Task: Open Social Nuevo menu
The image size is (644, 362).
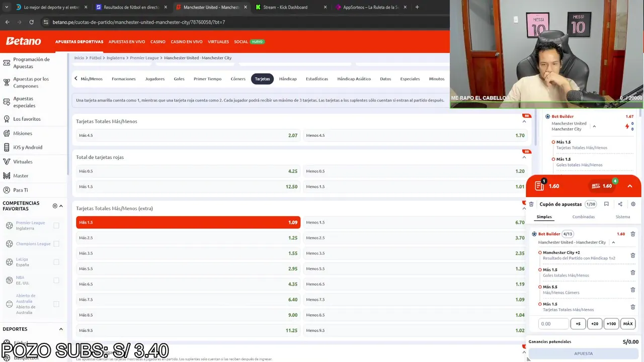Action: tap(249, 42)
